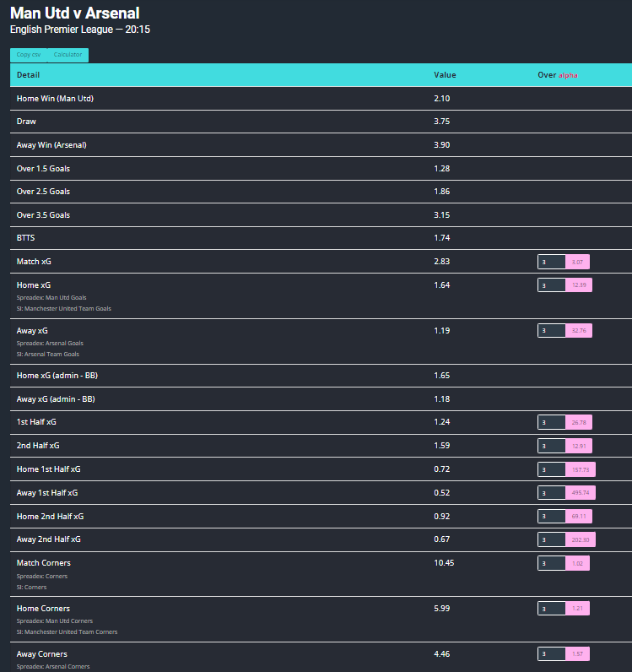Image resolution: width=632 pixels, height=672 pixels.
Task: Select the pink 1.21 odds value
Action: 578,609
